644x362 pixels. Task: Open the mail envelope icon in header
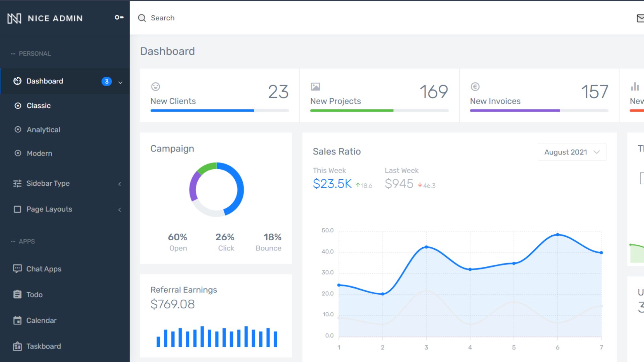640,18
